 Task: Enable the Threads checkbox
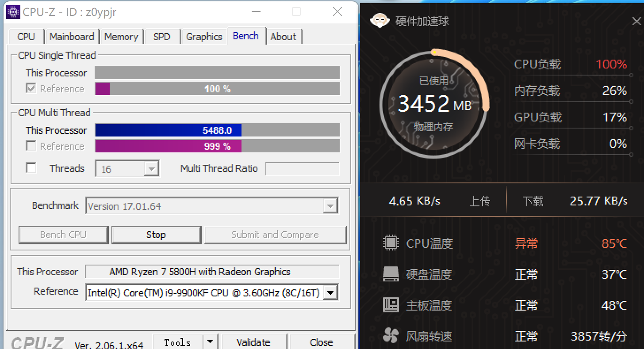coord(31,168)
